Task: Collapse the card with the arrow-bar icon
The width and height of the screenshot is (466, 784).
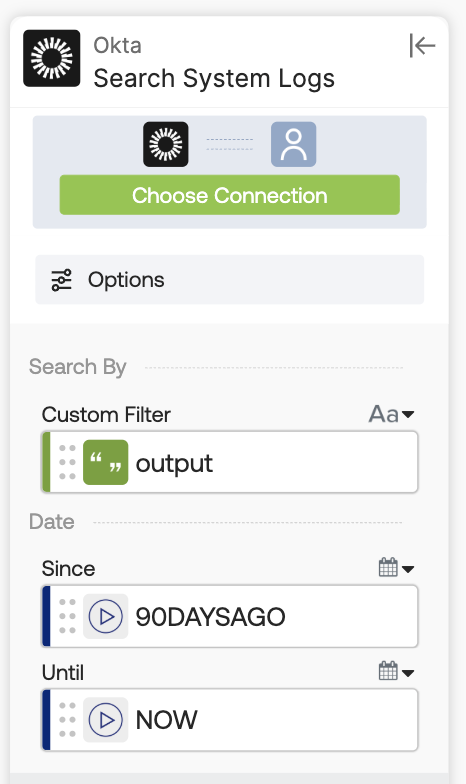Action: (422, 46)
